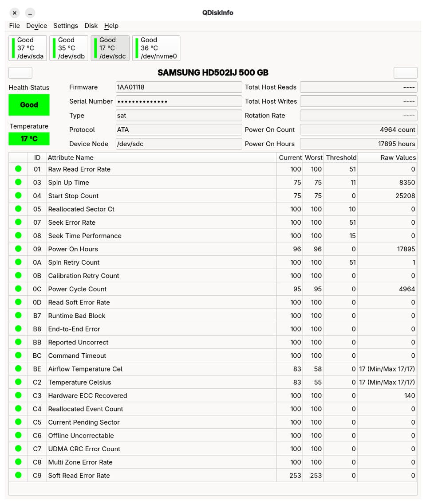
Task: Open the Disk menu
Action: coord(91,26)
